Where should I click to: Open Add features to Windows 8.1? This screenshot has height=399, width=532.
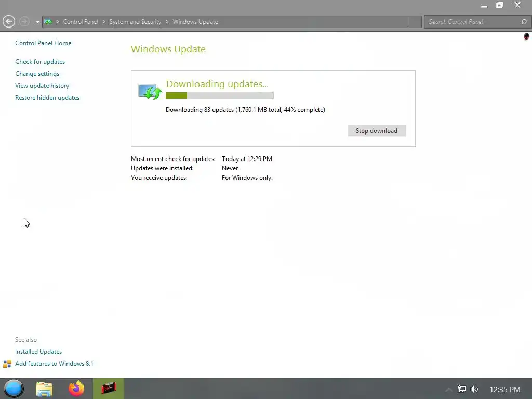pyautogui.click(x=54, y=363)
